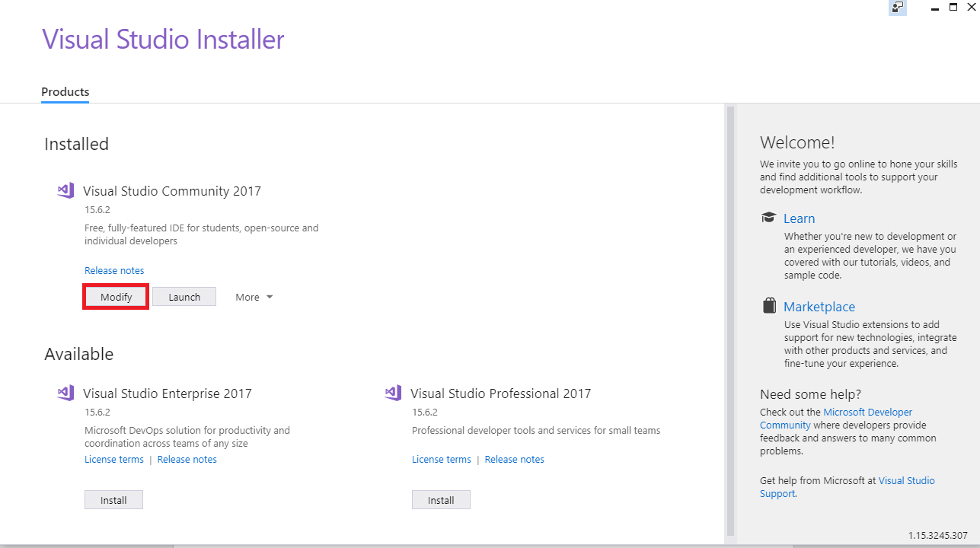The image size is (980, 548).
Task: Open License terms for Professional 2017
Action: (442, 459)
